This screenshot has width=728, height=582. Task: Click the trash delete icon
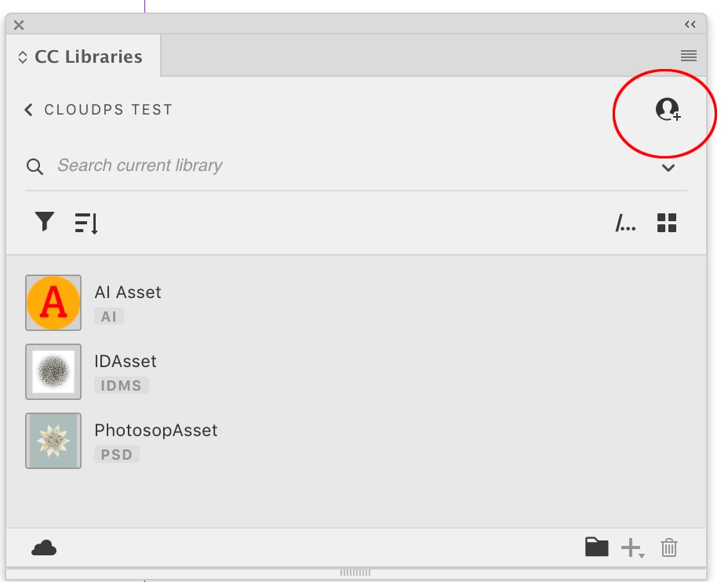[669, 547]
